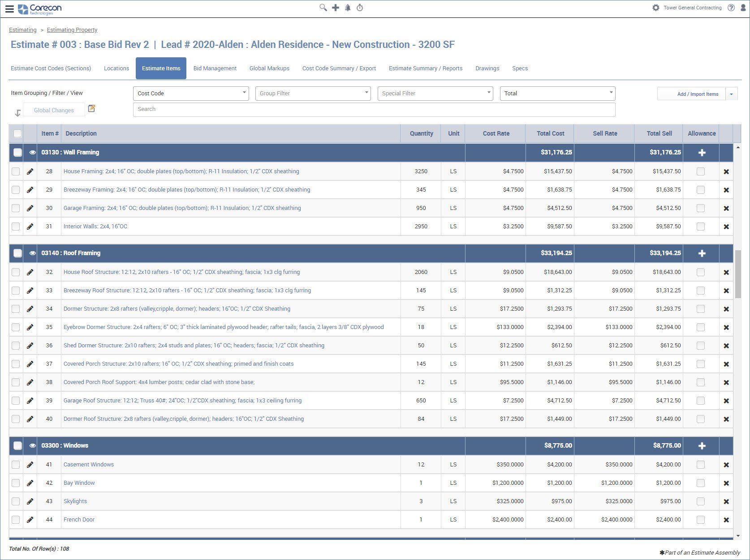The height and width of the screenshot is (560, 750).
Task: Open Cost Code Summary / Export tab
Action: click(339, 68)
